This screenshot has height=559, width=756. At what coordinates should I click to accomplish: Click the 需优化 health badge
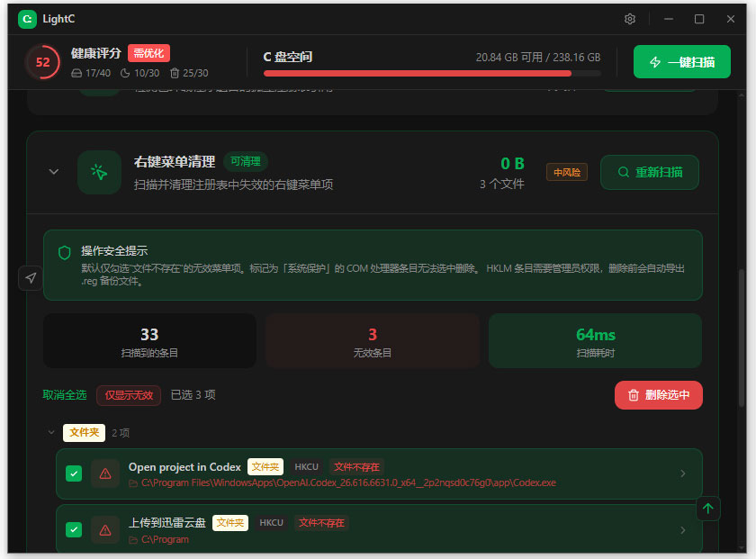pos(148,53)
